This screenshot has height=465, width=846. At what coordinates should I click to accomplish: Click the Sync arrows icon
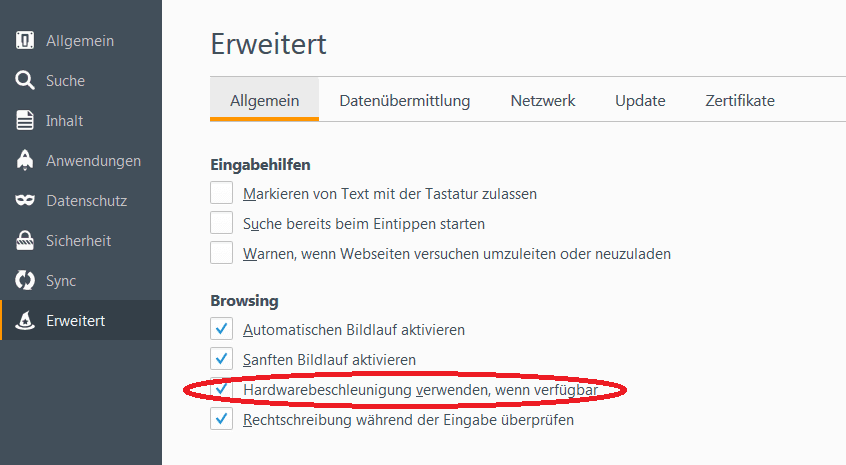click(25, 281)
